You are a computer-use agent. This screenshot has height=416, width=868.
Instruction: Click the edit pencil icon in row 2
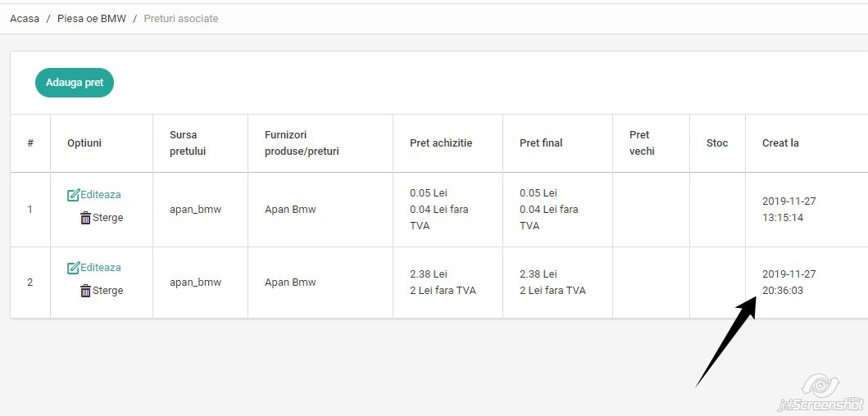[x=73, y=268]
